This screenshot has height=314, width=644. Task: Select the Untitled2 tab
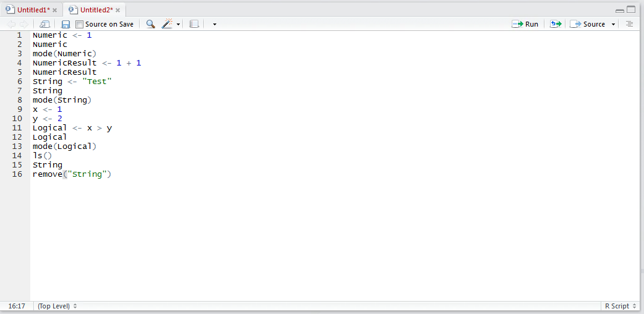pyautogui.click(x=95, y=10)
